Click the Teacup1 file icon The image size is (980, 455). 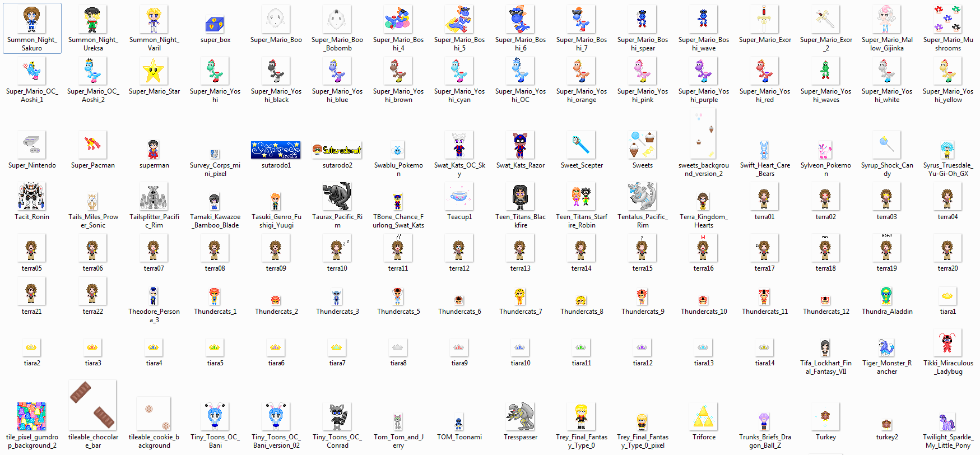point(459,196)
